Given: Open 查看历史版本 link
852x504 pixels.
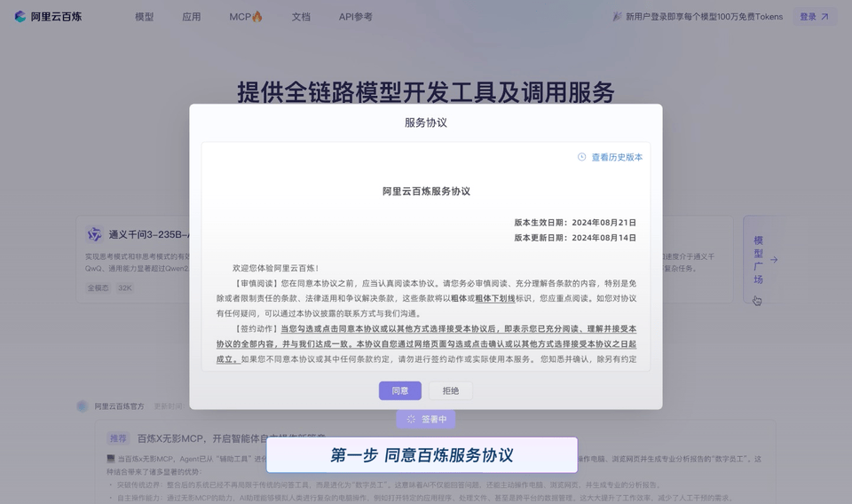Looking at the screenshot, I should click(x=617, y=157).
